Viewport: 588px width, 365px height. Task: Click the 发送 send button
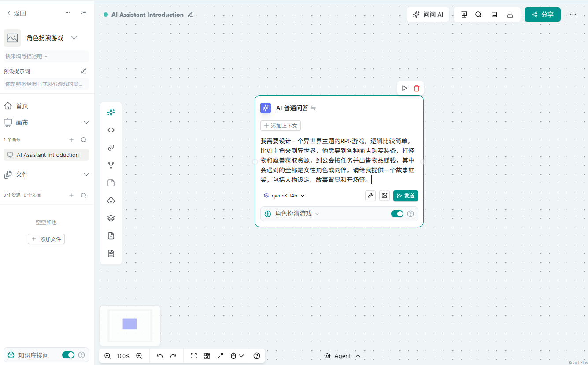click(406, 196)
